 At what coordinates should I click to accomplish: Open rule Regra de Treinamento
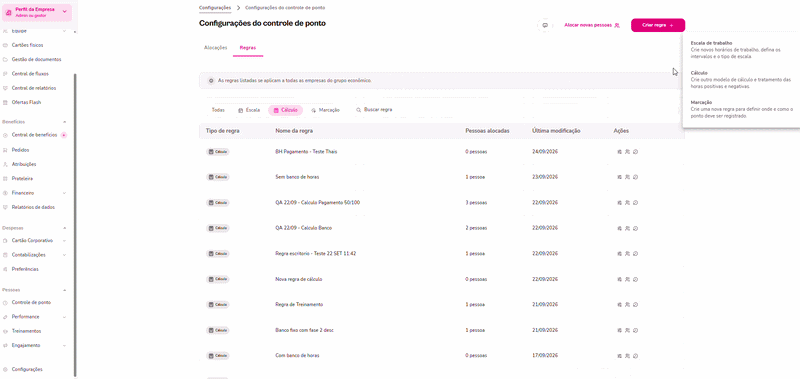click(x=299, y=305)
